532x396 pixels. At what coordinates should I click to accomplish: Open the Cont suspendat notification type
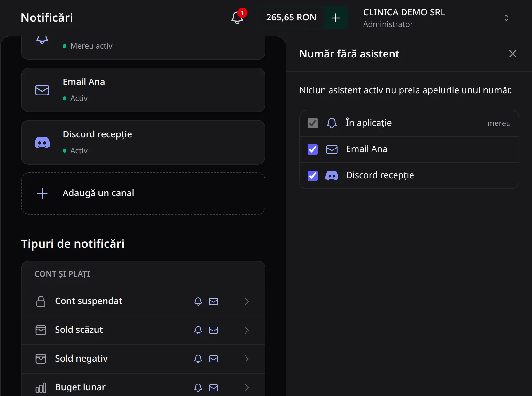[x=143, y=301]
